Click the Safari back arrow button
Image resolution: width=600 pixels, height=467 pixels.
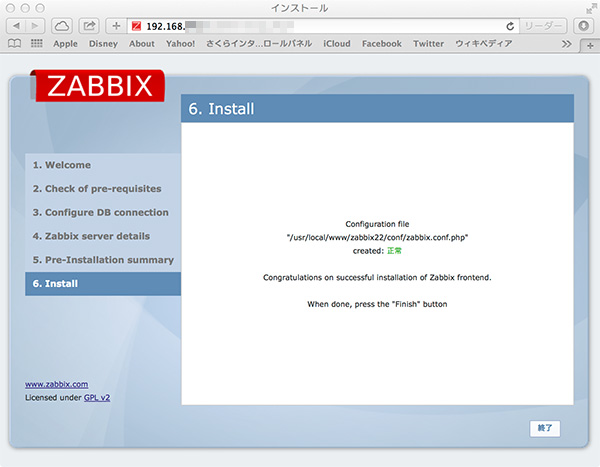pos(16,25)
